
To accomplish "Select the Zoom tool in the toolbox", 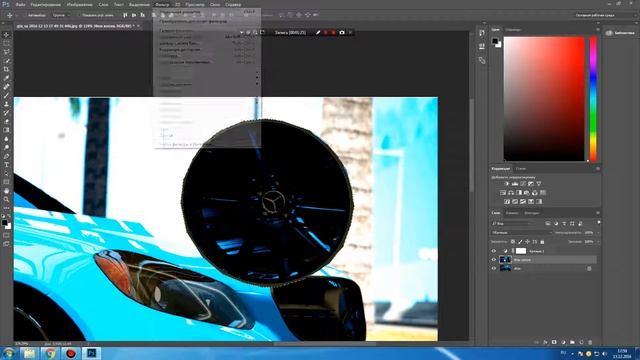I will pos(6,199).
